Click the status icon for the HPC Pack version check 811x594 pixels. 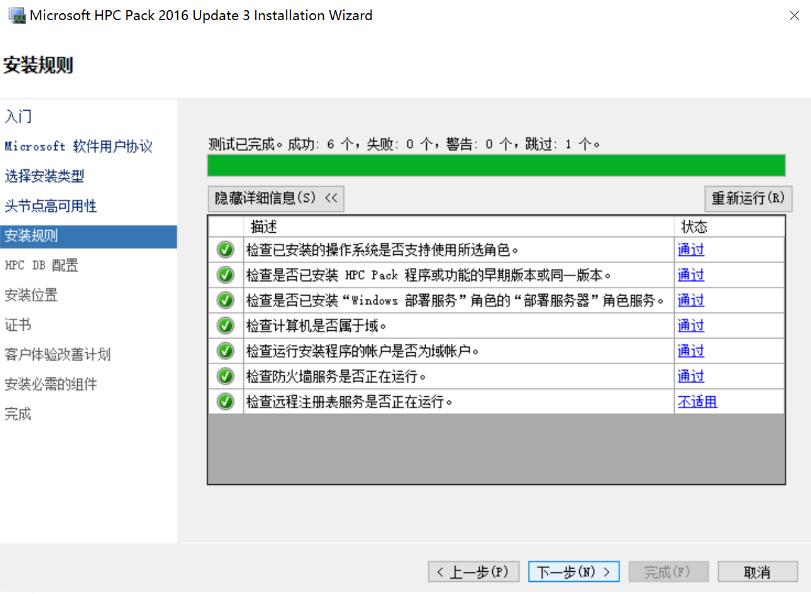[x=224, y=274]
